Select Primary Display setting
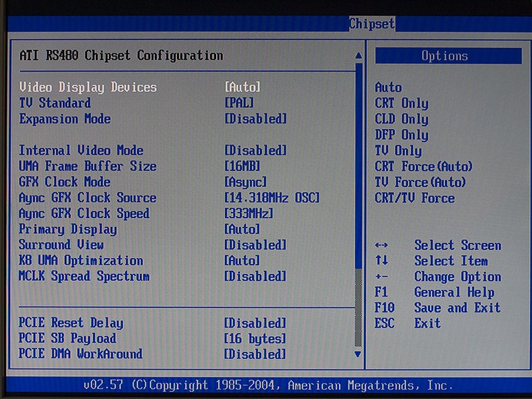The height and width of the screenshot is (399, 532). [68, 229]
